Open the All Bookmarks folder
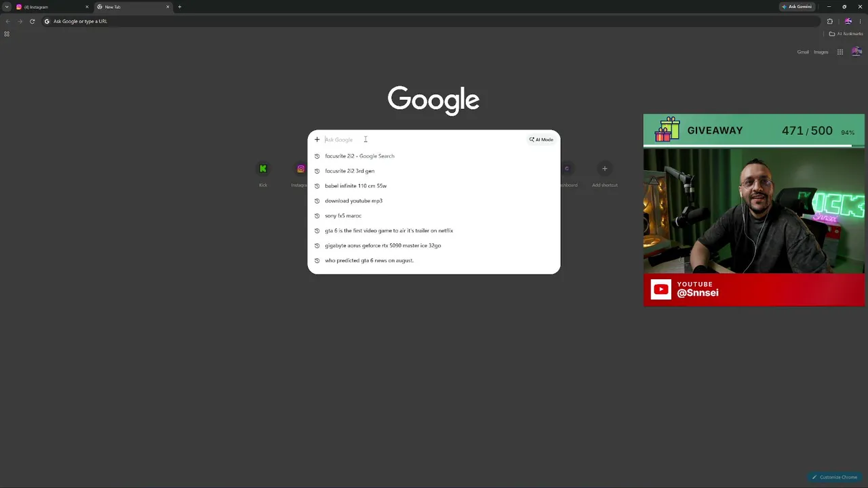 click(x=846, y=34)
